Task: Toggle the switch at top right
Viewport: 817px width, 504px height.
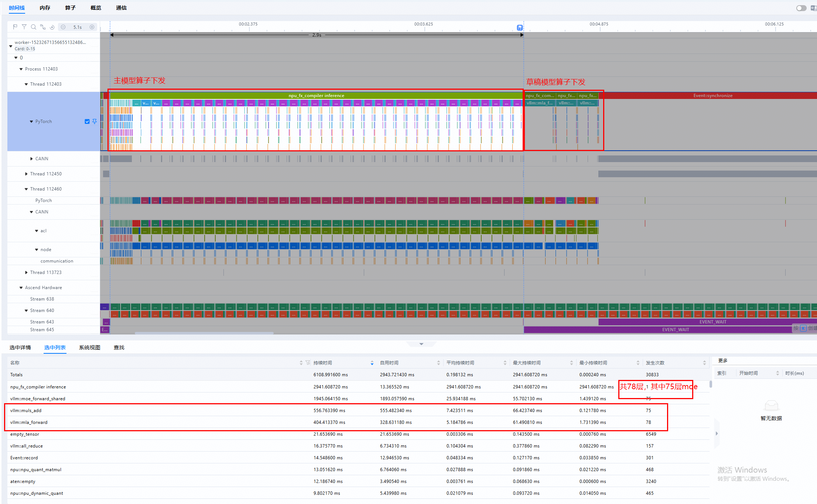Action: tap(801, 8)
